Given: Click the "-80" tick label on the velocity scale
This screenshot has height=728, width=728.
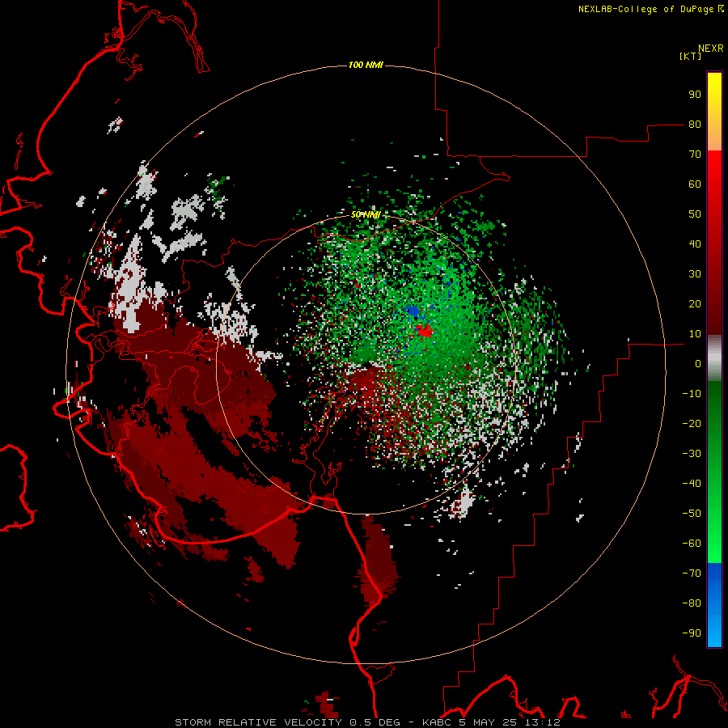Looking at the screenshot, I should pyautogui.click(x=692, y=603).
